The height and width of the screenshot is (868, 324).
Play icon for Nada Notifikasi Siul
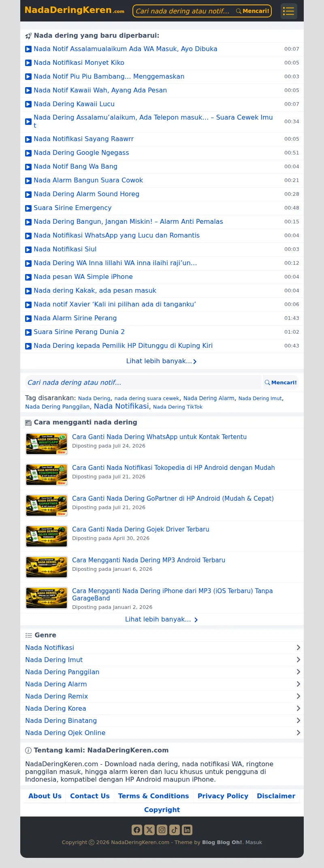28,249
